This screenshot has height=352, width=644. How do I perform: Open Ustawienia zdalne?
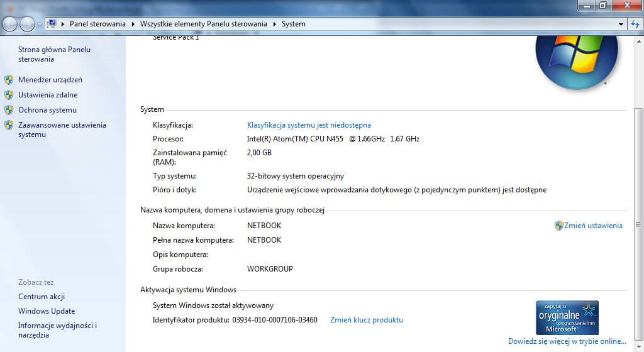(48, 95)
